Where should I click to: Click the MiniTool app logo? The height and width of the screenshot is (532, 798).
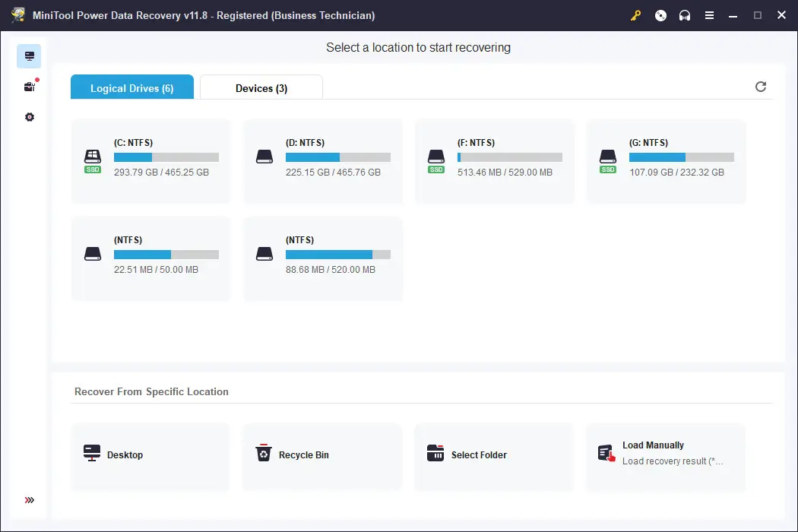[18, 14]
